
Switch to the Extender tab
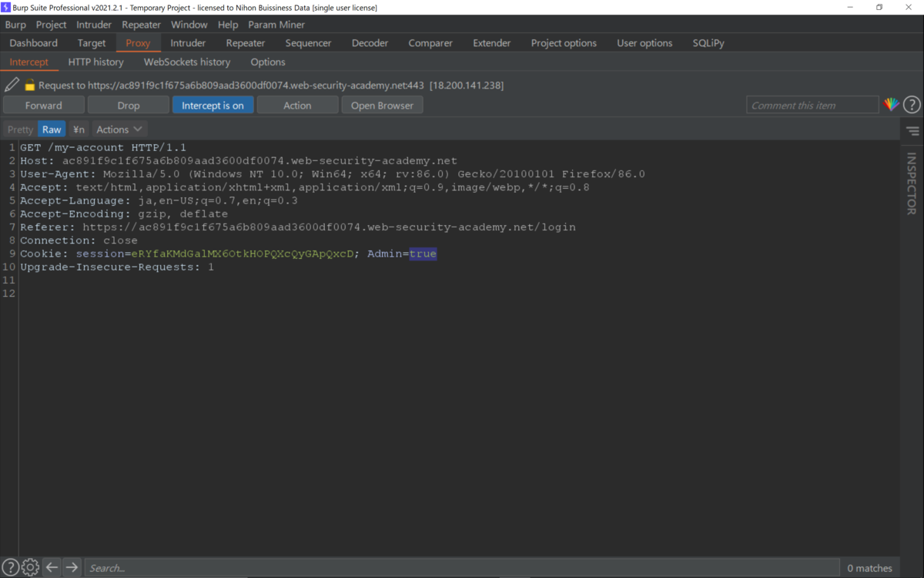(491, 43)
